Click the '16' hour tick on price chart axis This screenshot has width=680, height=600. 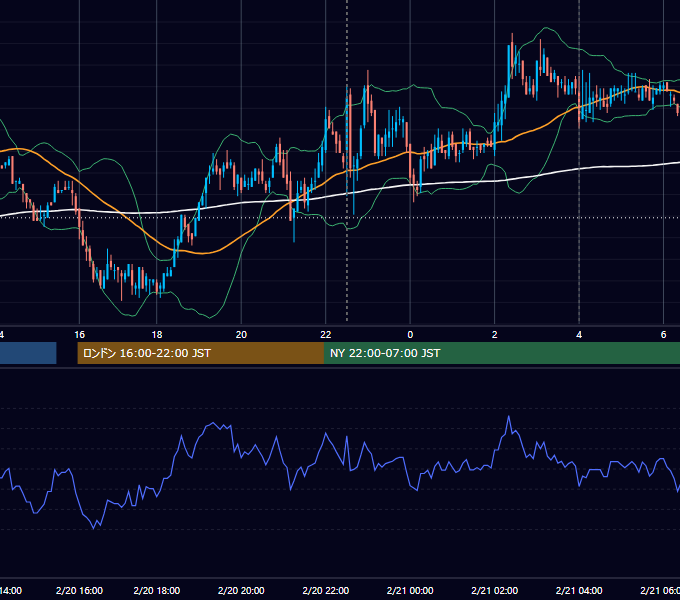click(x=79, y=335)
